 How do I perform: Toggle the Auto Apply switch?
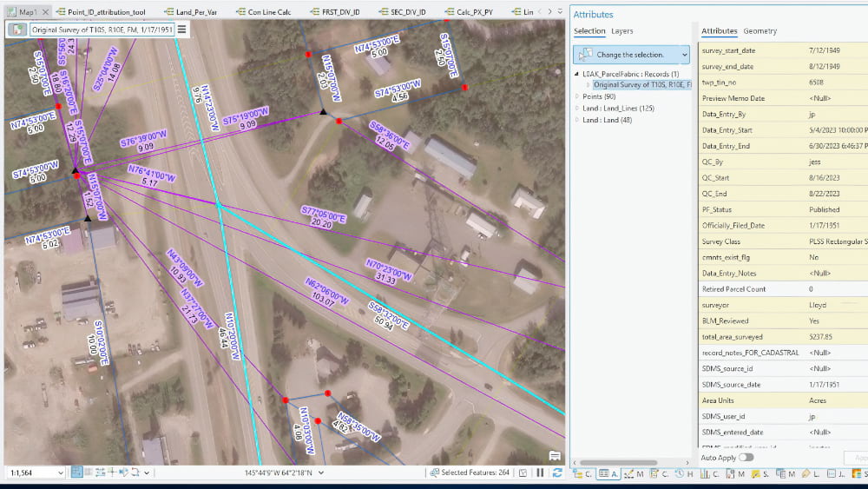click(x=746, y=458)
